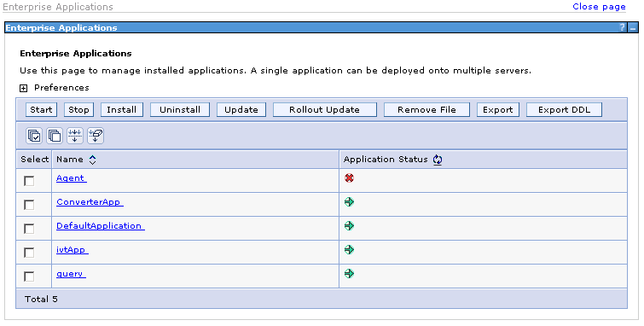Click the ConverterApp started status icon

tap(349, 202)
